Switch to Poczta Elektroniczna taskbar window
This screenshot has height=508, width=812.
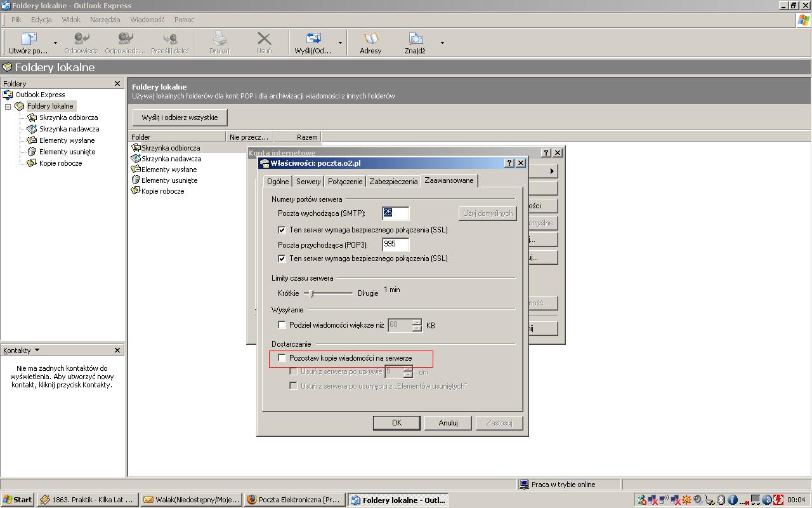click(x=296, y=500)
